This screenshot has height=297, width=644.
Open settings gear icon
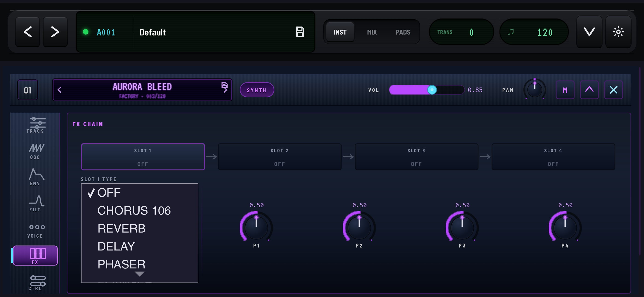click(618, 32)
